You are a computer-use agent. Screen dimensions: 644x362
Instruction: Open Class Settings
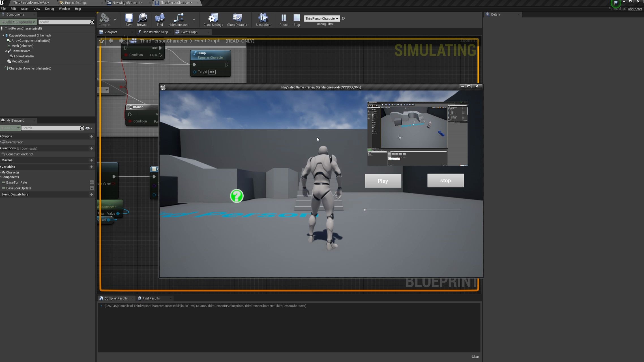click(x=213, y=20)
